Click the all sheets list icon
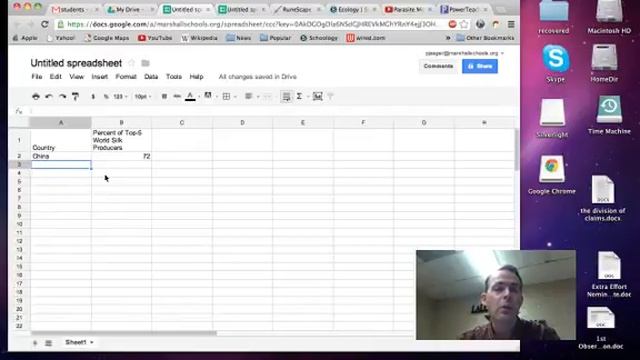Screen dimensions: 640x360 point(48,343)
